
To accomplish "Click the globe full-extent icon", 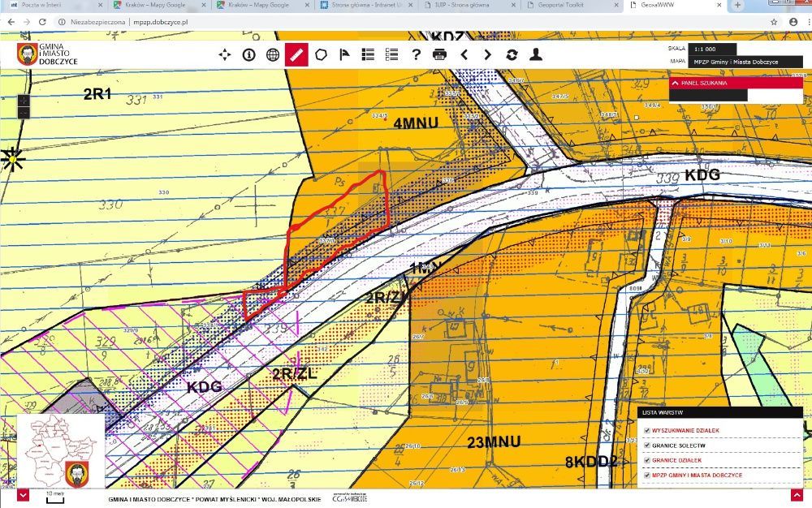I will coord(273,55).
